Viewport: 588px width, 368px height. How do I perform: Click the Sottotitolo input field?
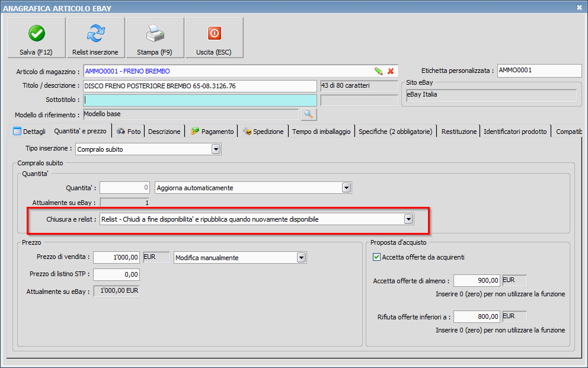(x=200, y=100)
